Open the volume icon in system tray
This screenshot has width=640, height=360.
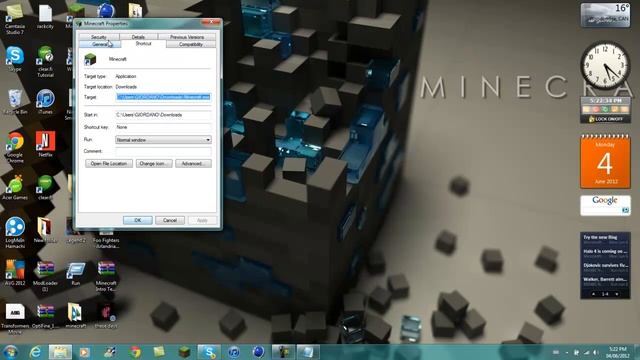596,352
